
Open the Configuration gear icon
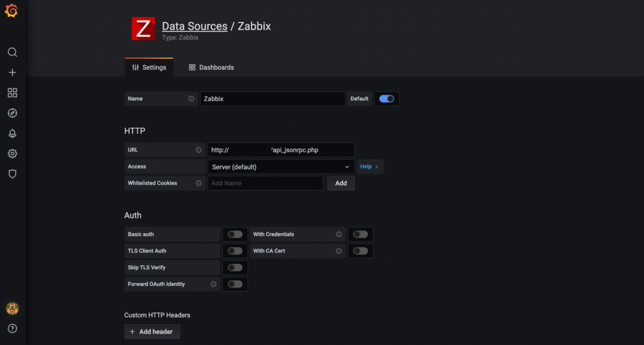coord(12,153)
